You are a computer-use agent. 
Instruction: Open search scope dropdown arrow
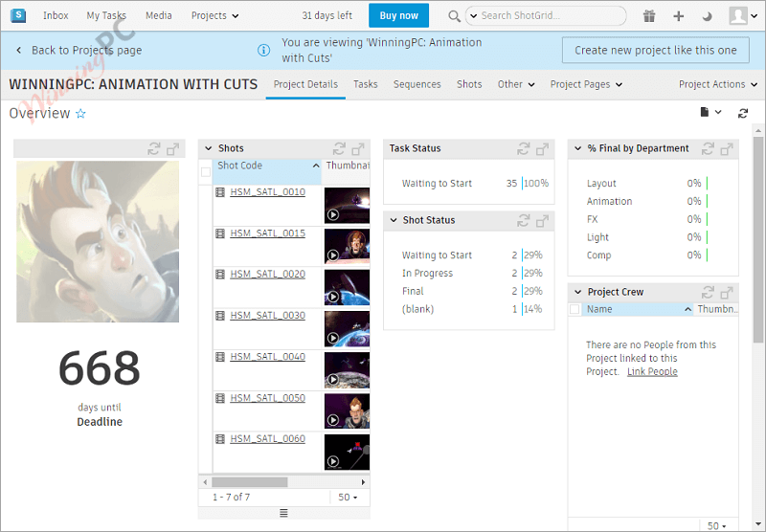pos(473,15)
